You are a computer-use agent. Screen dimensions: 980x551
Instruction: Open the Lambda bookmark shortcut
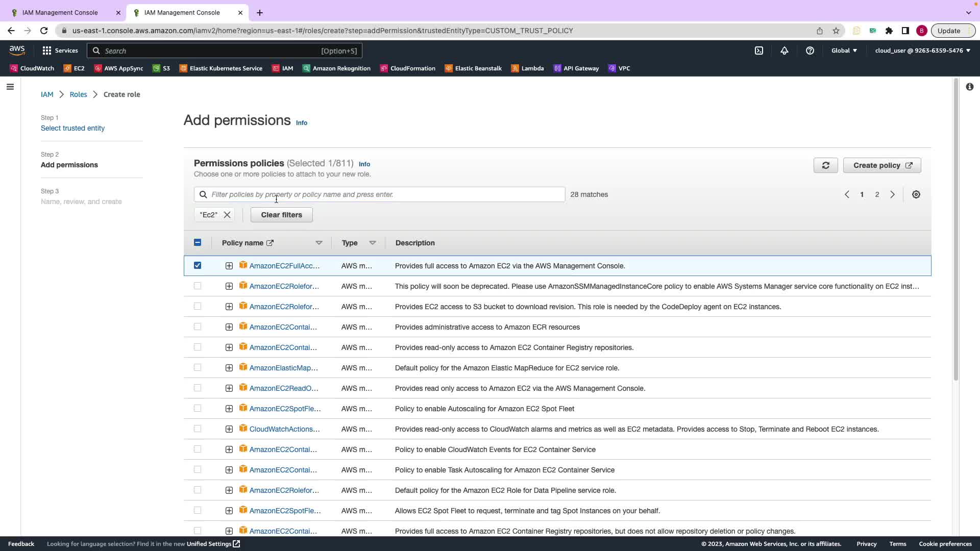(527, 68)
